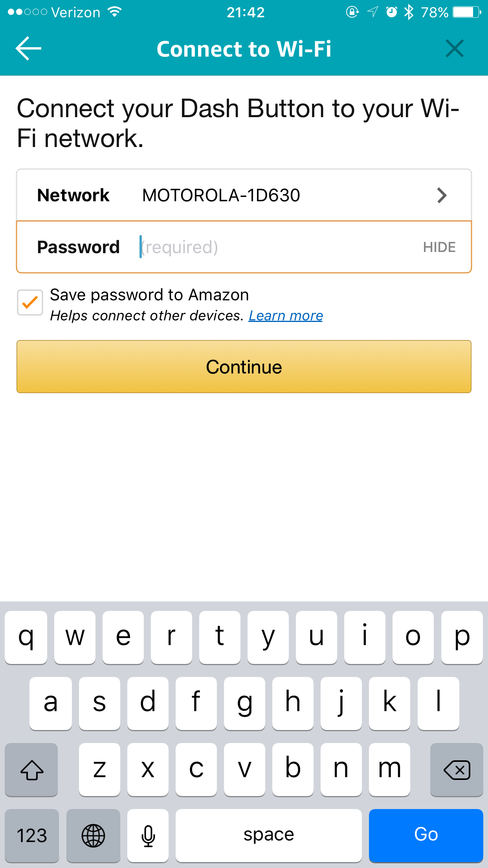Tap the microphone dictation key
Viewport: 488px width, 868px height.
pos(148,835)
